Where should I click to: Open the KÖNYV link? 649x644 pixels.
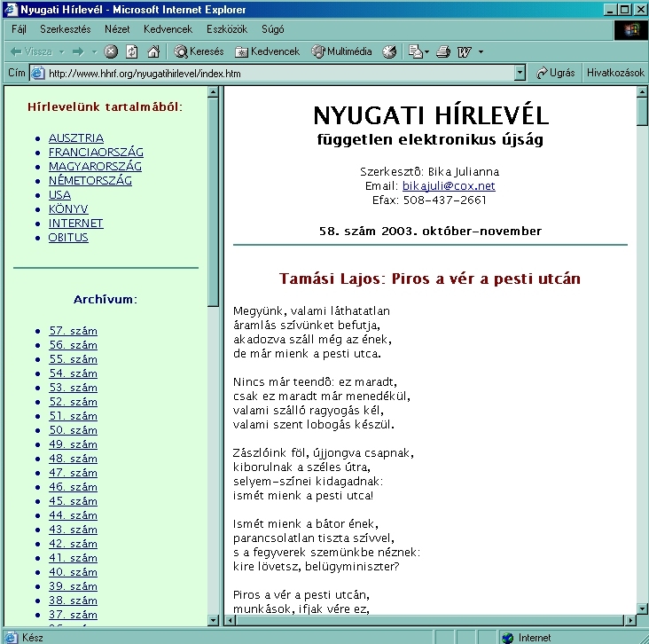pos(68,208)
